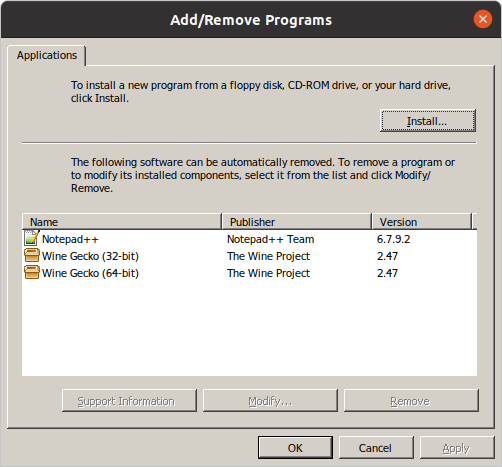
Task: Sort list by Version column header
Action: [x=422, y=222]
